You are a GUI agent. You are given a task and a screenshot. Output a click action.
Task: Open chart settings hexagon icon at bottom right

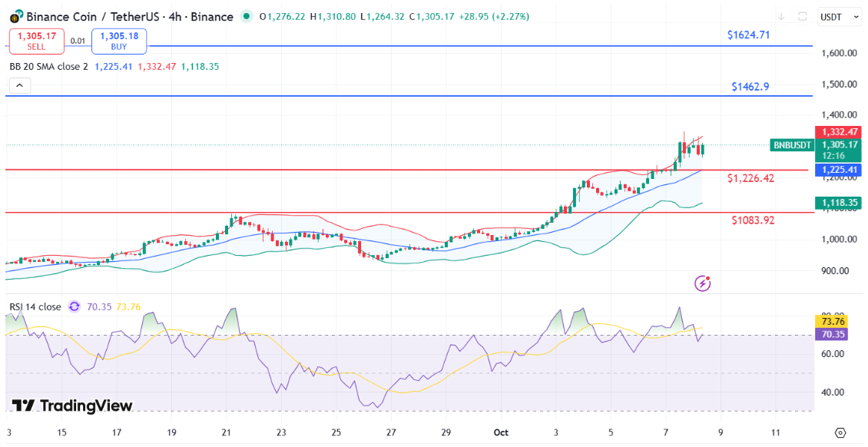[x=840, y=432]
